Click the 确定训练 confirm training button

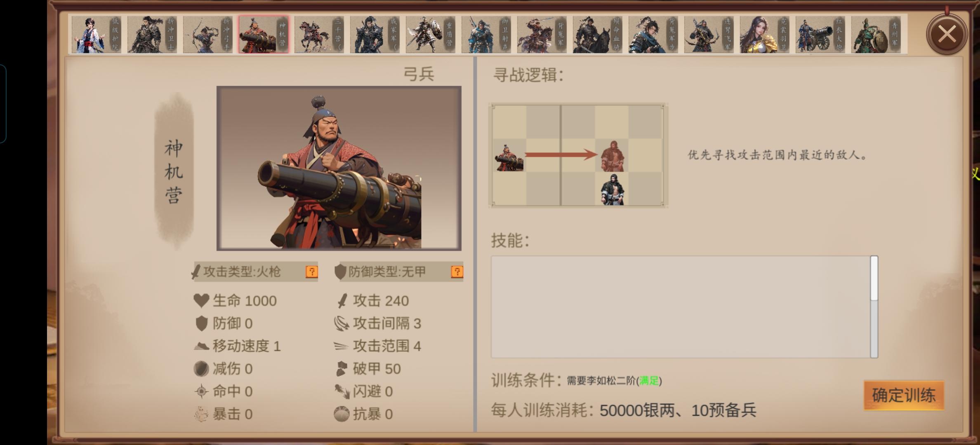pos(904,395)
